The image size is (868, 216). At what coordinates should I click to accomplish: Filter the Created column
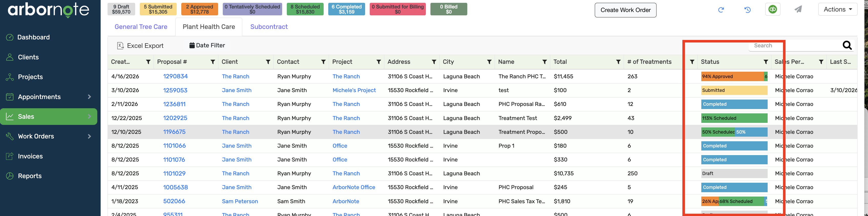[148, 62]
